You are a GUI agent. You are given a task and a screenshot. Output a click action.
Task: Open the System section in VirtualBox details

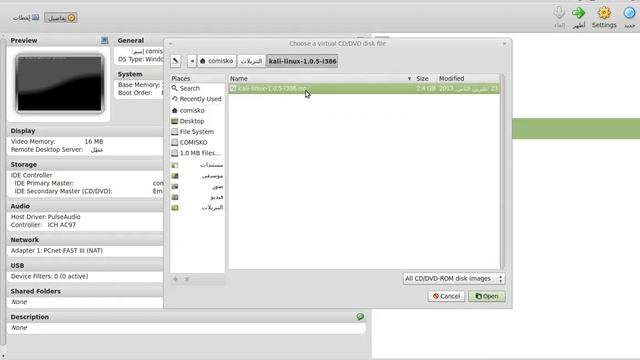[x=130, y=74]
